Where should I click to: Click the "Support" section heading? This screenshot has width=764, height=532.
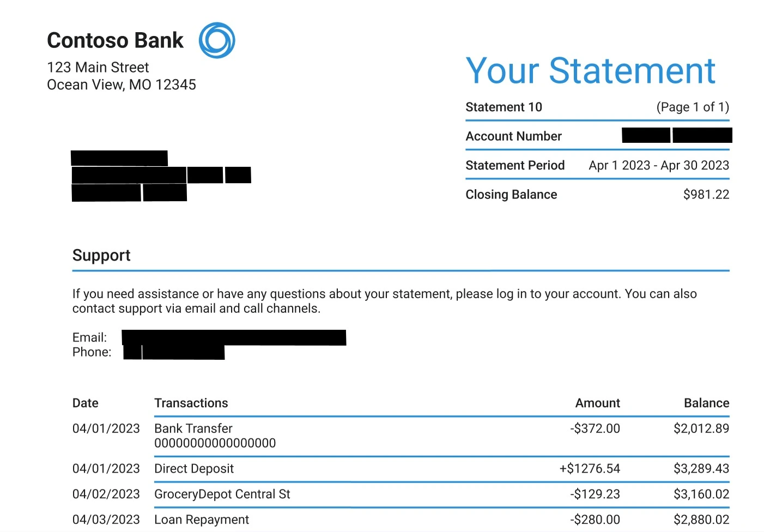pos(101,256)
